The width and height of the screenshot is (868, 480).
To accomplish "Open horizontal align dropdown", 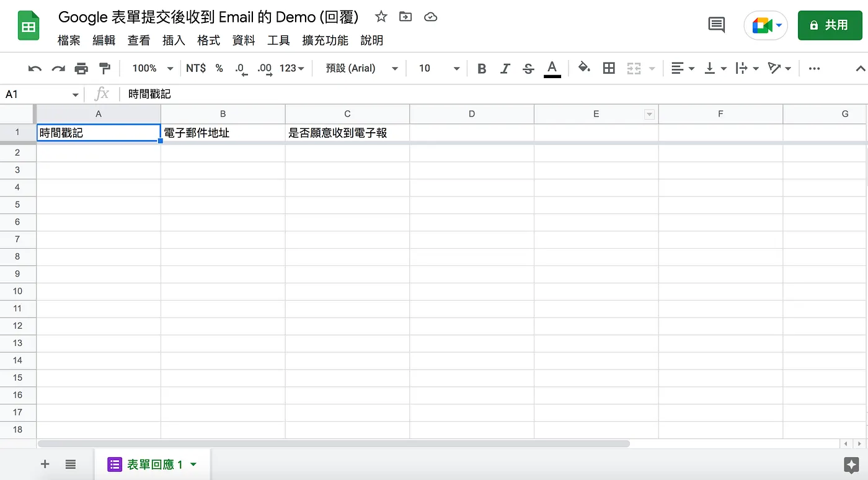I will point(683,68).
